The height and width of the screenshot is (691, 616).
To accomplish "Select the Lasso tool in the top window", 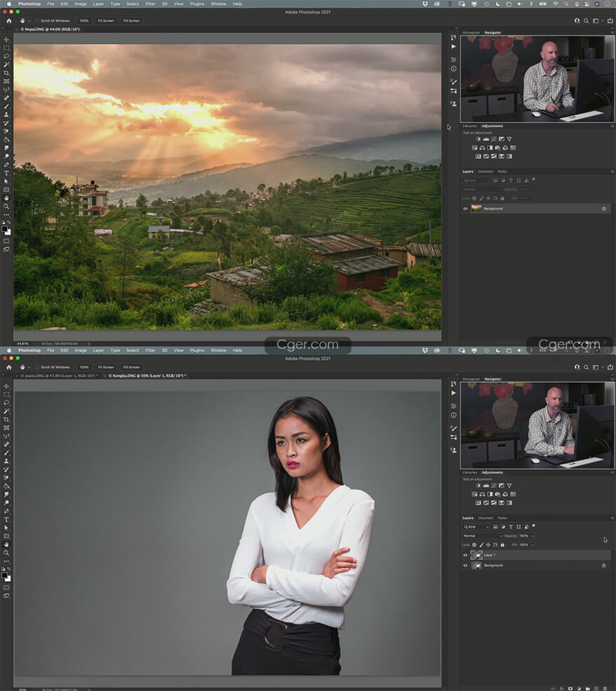I will [6, 57].
